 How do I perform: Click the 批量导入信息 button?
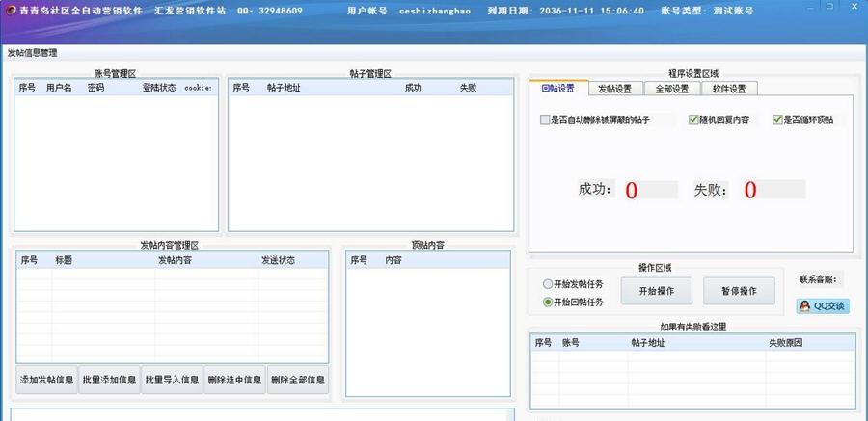point(173,381)
